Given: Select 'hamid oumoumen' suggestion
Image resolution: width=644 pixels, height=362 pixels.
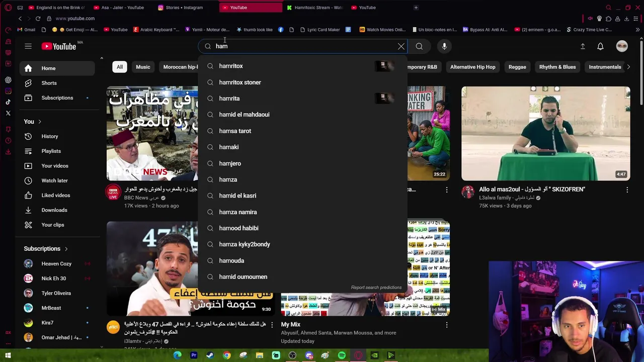Looking at the screenshot, I should tap(302, 277).
